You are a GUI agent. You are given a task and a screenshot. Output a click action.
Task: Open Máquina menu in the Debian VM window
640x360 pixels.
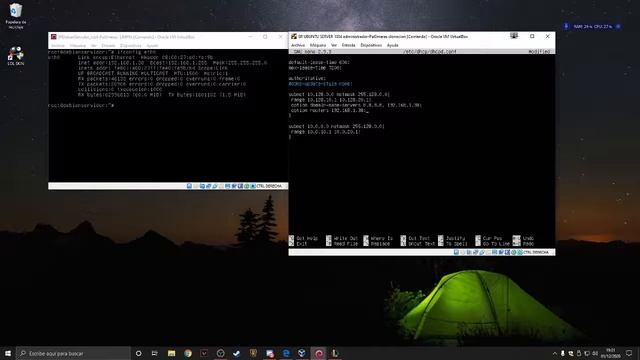tap(78, 46)
